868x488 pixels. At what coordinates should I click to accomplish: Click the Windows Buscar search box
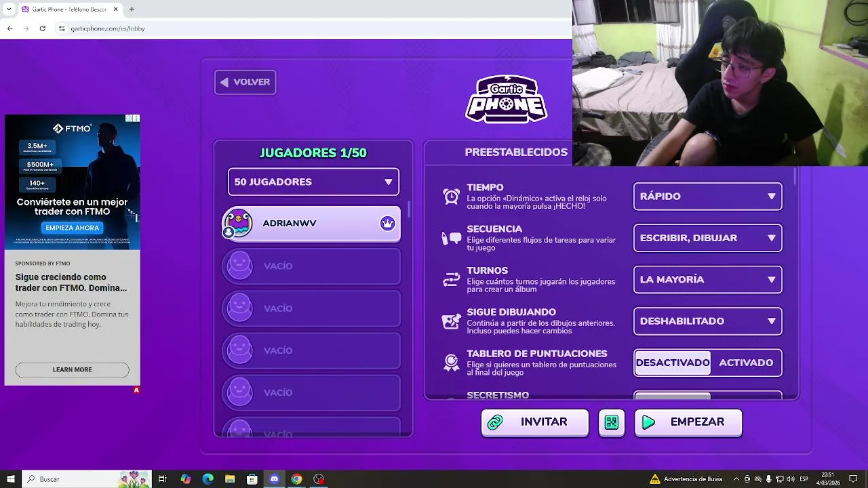coord(87,479)
